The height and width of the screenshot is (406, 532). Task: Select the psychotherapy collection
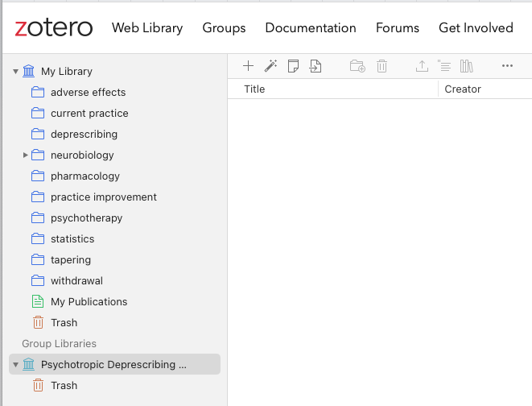[x=86, y=218]
